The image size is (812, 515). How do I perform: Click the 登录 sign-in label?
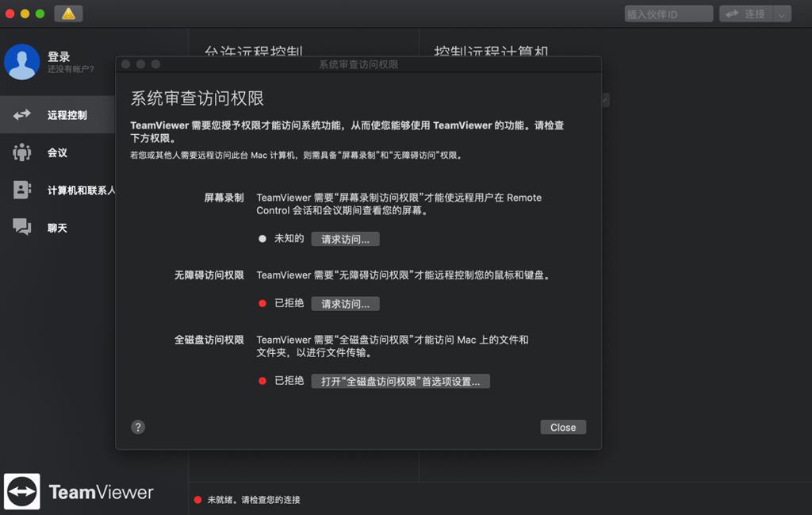point(59,56)
